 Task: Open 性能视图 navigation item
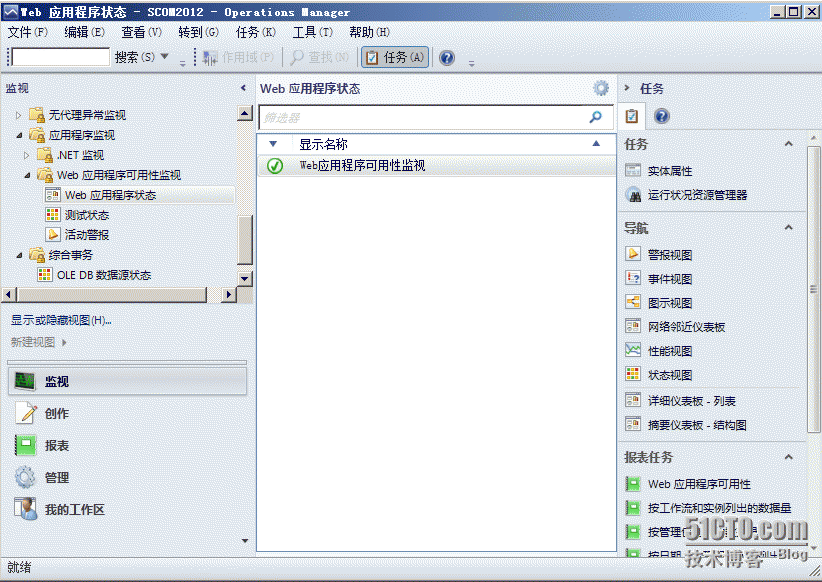click(669, 351)
